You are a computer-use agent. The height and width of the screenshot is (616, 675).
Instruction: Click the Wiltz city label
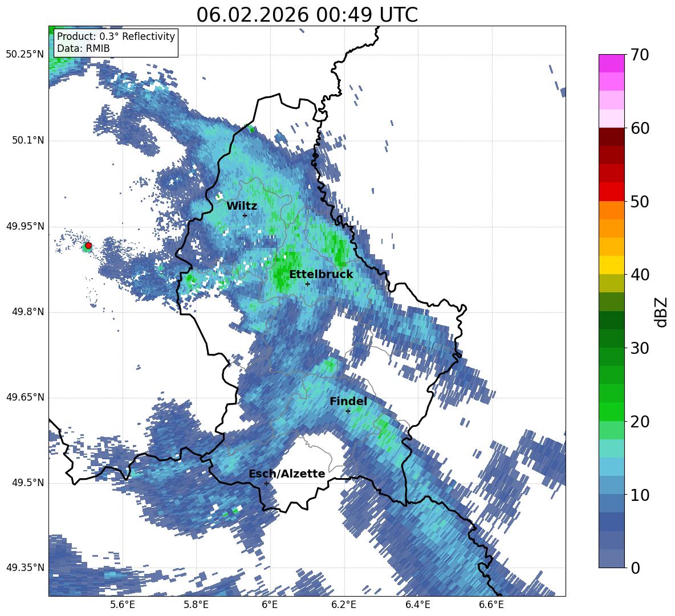[242, 206]
